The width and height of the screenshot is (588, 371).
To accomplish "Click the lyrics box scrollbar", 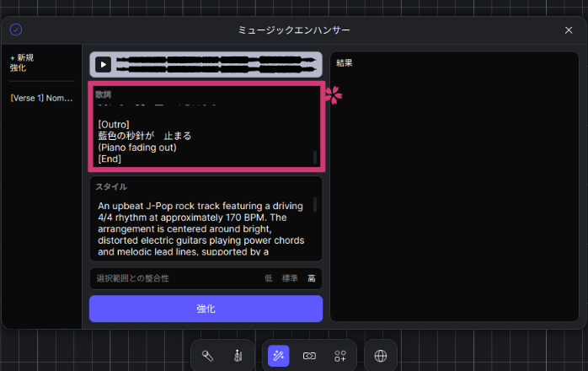I will click(315, 157).
